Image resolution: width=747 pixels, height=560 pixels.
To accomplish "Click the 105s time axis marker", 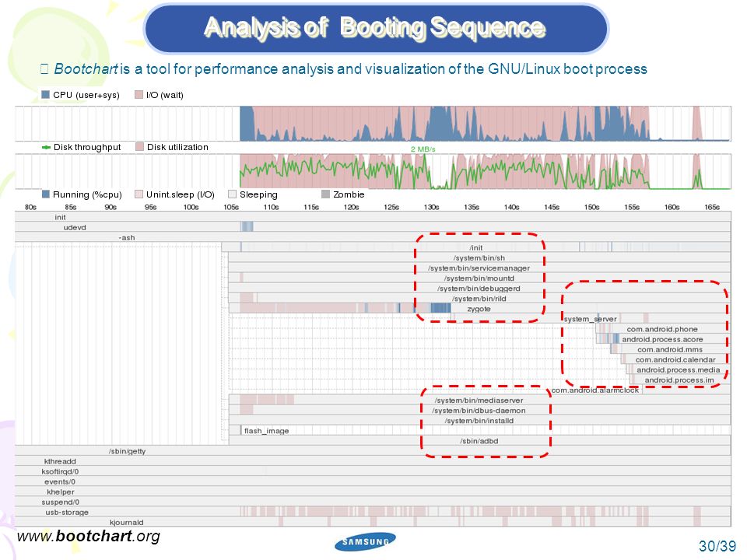I will (x=231, y=207).
